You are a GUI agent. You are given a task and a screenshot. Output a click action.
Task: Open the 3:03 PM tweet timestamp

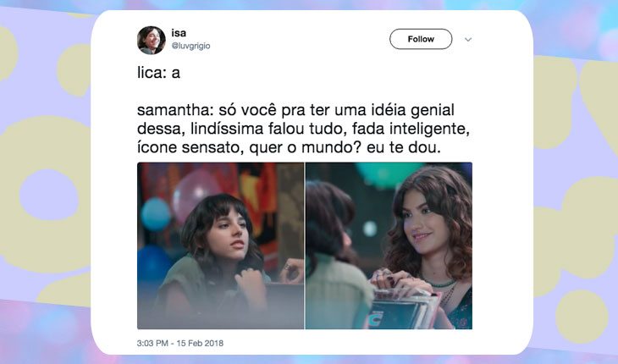[152, 343]
